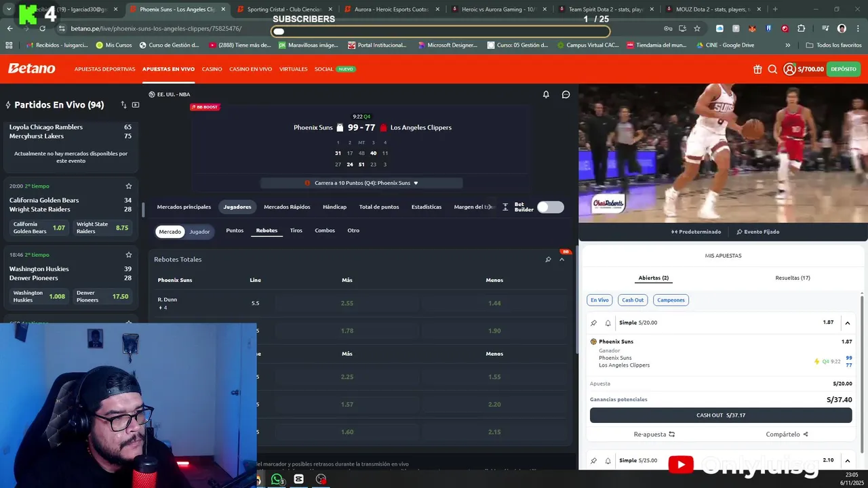The width and height of the screenshot is (868, 488).
Task: Click the browser reload button
Action: tap(42, 28)
